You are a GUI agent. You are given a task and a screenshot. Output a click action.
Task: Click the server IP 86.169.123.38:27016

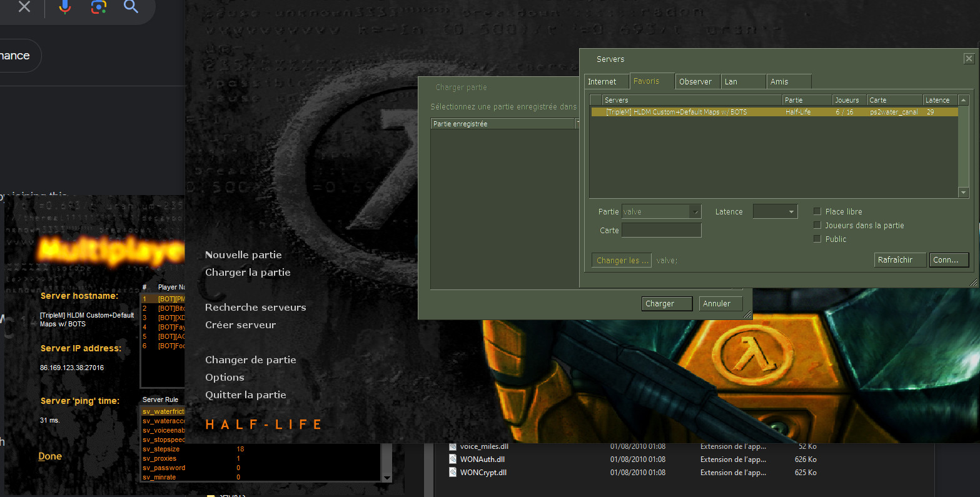72,368
